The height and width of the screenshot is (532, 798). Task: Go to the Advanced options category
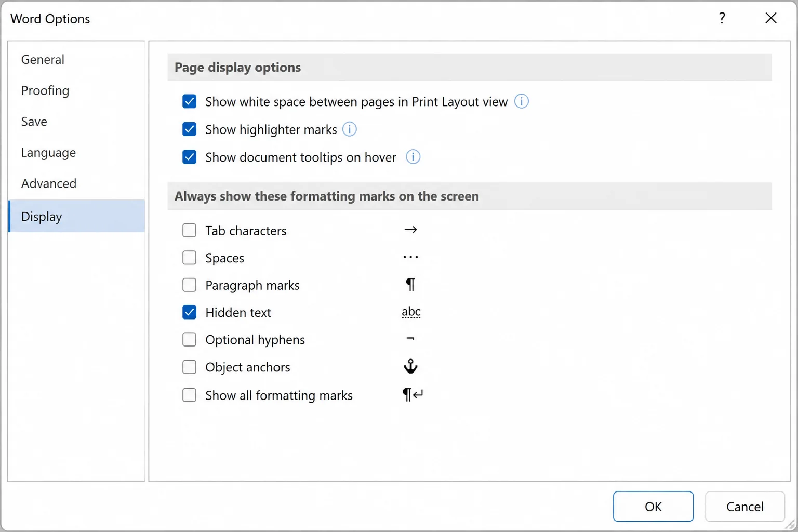pos(76,183)
